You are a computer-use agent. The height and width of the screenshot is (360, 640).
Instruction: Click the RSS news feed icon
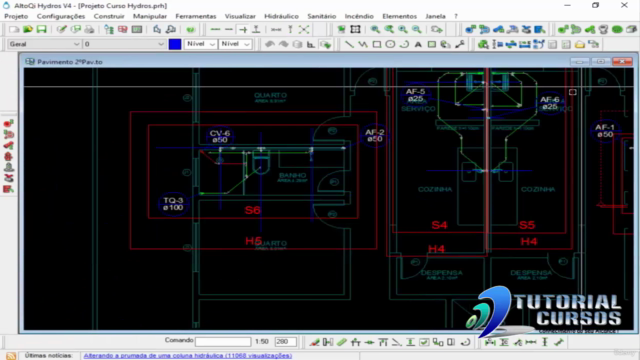pos(11,356)
